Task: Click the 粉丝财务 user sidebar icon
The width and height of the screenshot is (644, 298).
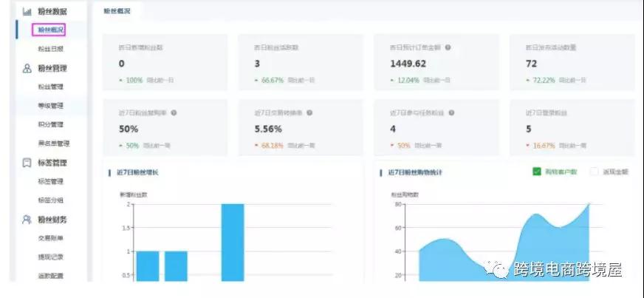Action: (x=27, y=220)
